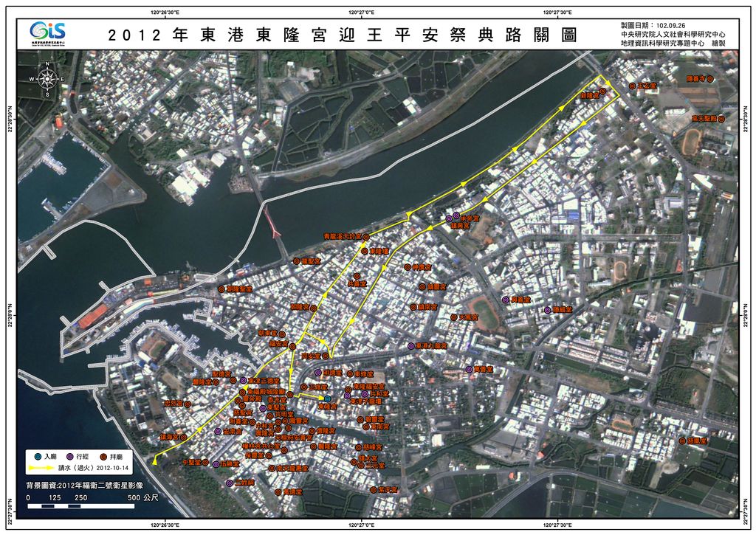Select the blue 東隆宮 temple marker
Image resolution: width=756 pixels, height=535 pixels.
click(x=328, y=398)
